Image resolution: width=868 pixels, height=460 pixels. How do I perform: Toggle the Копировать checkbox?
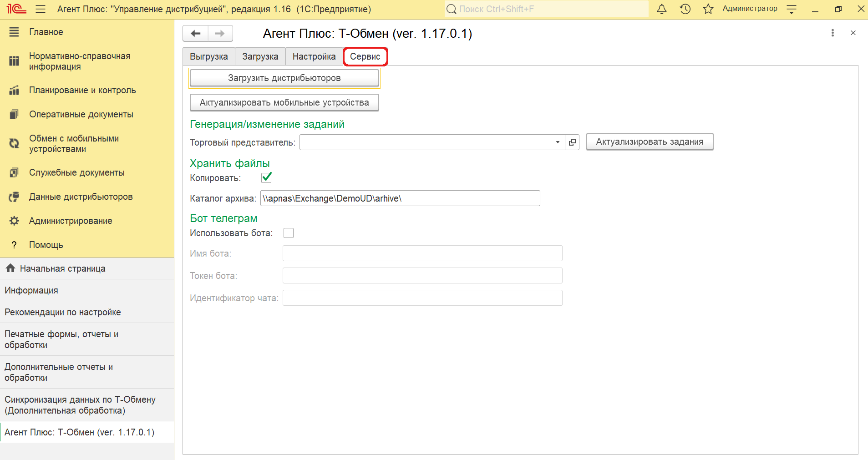[x=267, y=177]
